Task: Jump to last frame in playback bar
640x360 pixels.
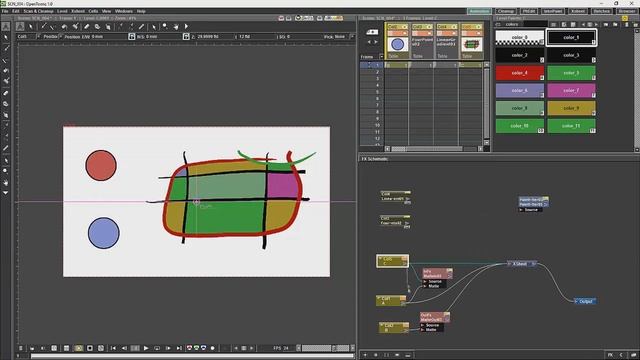Action: pyautogui.click(x=179, y=348)
